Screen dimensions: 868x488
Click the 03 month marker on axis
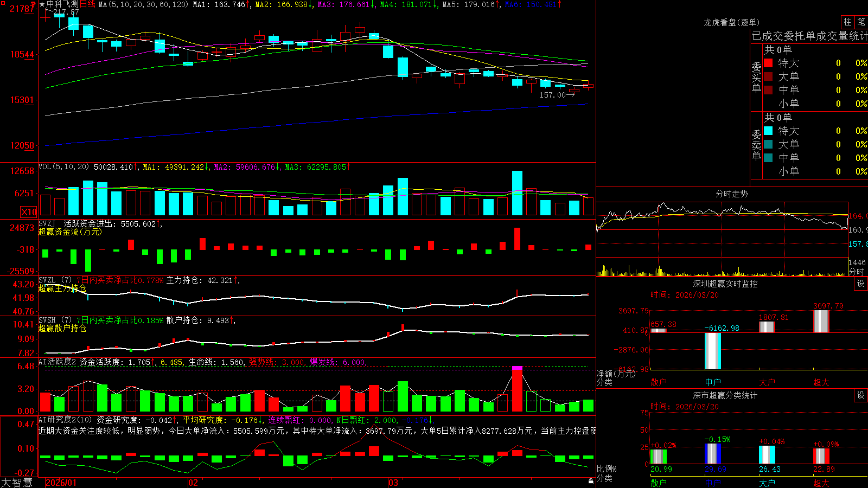(393, 483)
